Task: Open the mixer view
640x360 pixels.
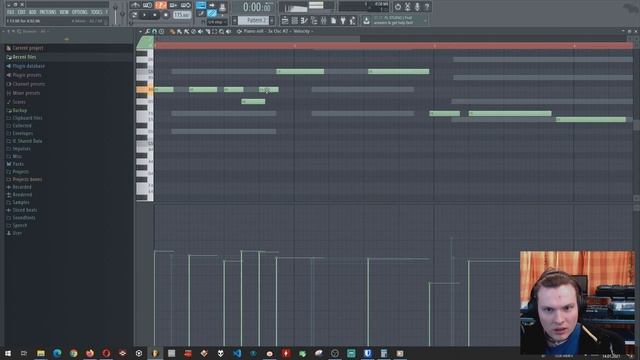Action: coord(324,20)
